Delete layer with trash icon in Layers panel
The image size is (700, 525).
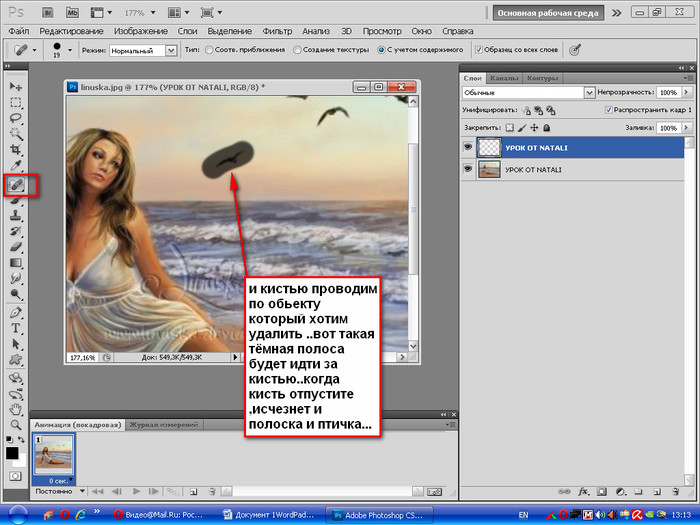(675, 492)
